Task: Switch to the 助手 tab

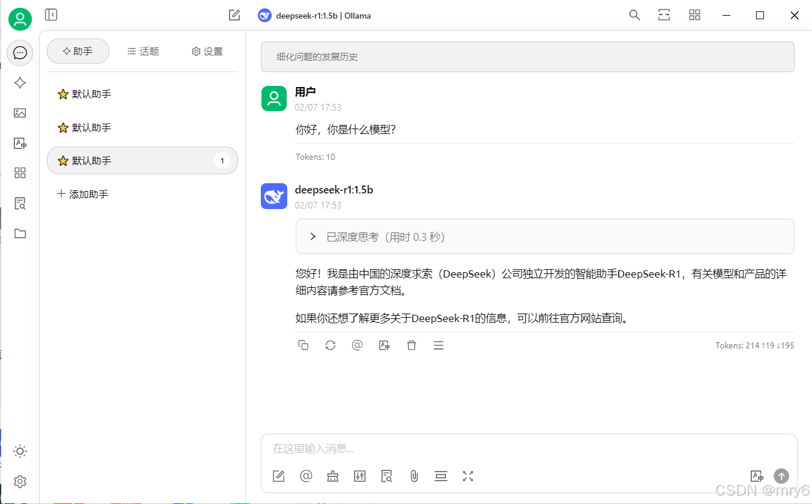Action: 78,51
